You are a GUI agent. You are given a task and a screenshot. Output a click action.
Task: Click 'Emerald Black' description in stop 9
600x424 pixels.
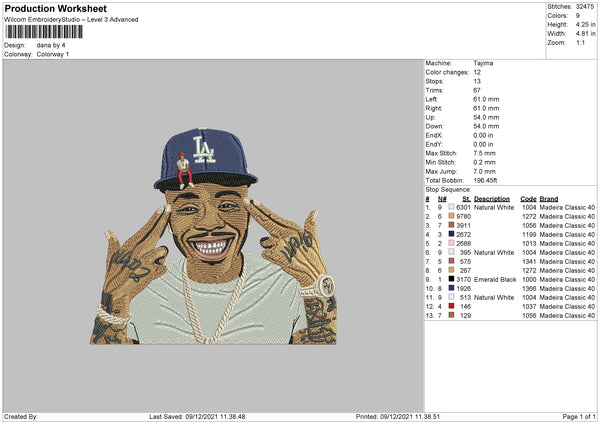coord(495,279)
